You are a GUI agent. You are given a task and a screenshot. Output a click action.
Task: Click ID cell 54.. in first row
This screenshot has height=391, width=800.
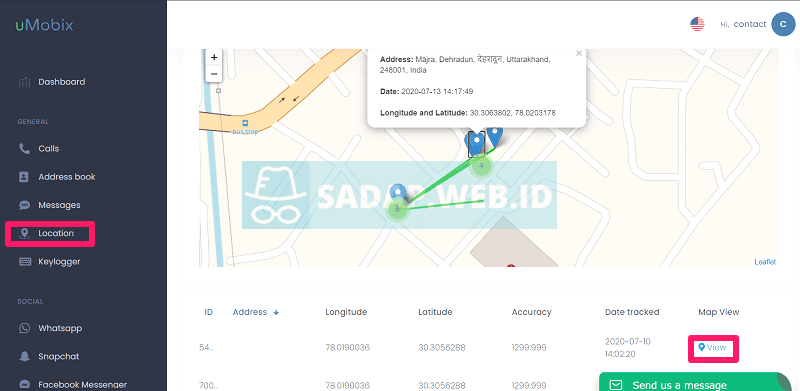click(205, 348)
